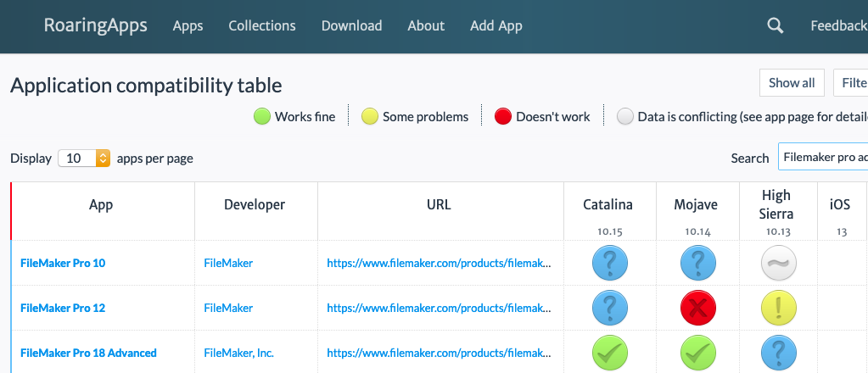
Task: Open the apps per page dropdown
Action: 84,159
